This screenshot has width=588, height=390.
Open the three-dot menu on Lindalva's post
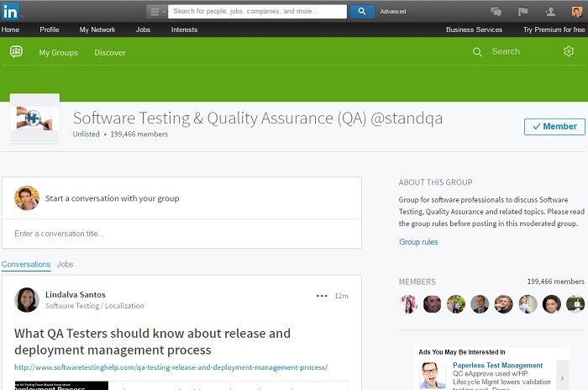(322, 296)
